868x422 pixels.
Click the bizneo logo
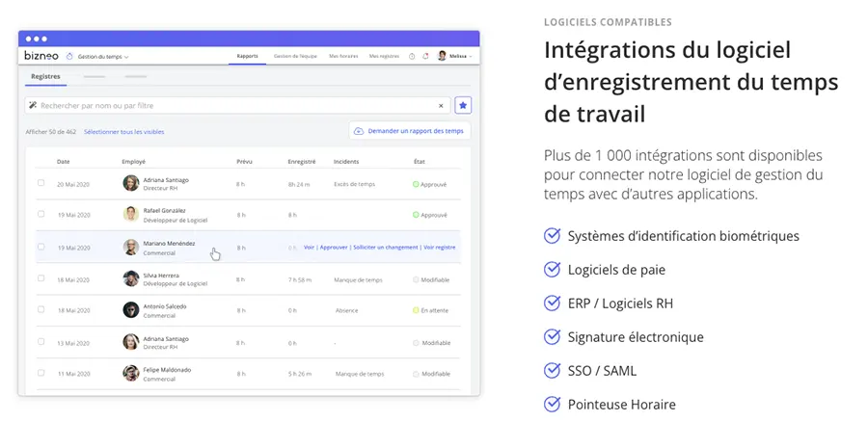41,56
